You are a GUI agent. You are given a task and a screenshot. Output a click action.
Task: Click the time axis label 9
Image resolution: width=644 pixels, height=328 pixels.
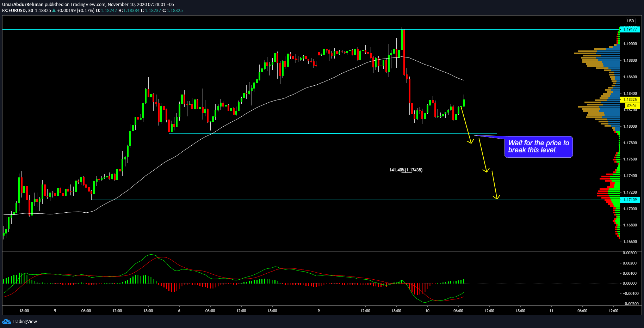(319, 311)
